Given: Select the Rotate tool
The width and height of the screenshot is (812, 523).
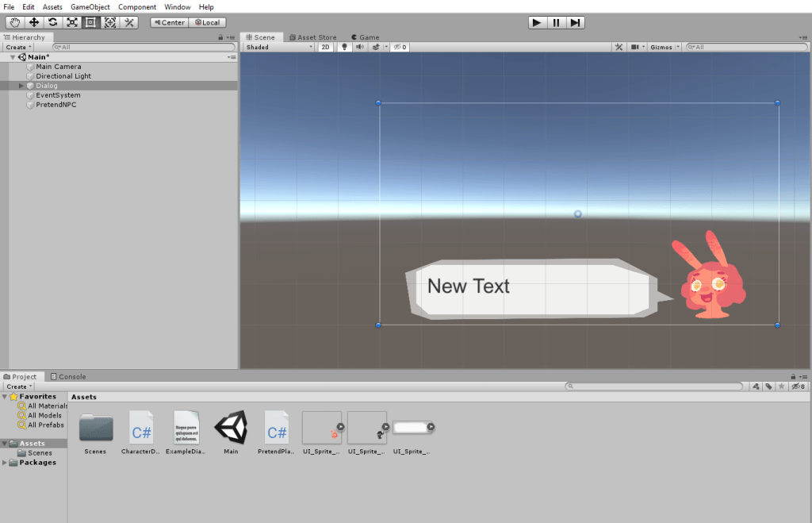Looking at the screenshot, I should pos(53,22).
